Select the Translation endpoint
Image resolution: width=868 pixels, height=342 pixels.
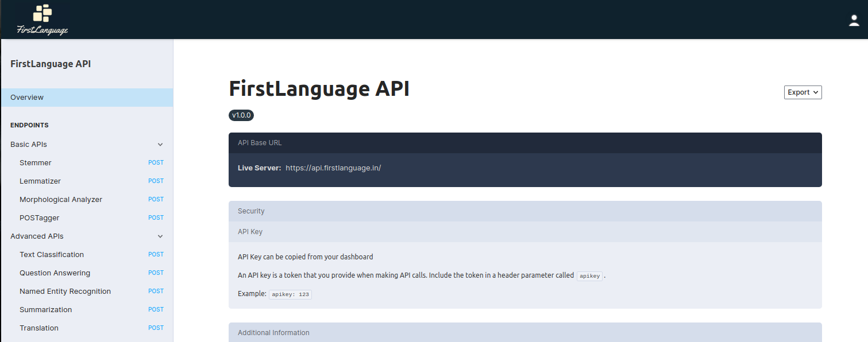39,328
